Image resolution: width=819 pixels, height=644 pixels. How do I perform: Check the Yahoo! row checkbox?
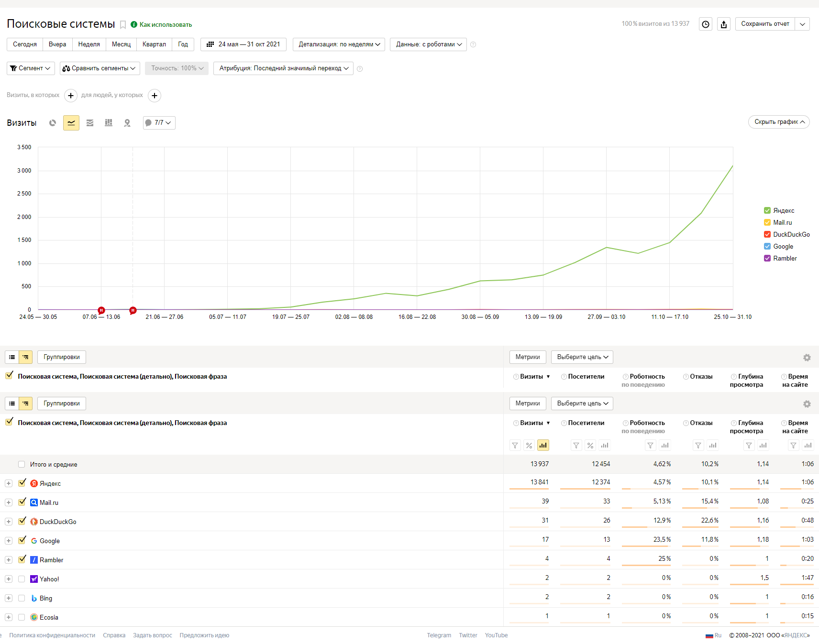point(22,579)
